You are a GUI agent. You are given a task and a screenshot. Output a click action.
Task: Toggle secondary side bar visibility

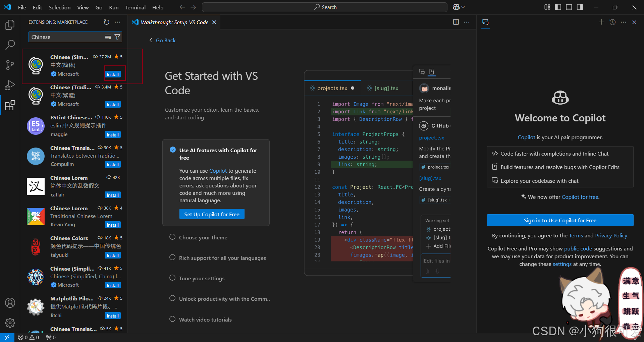point(580,7)
